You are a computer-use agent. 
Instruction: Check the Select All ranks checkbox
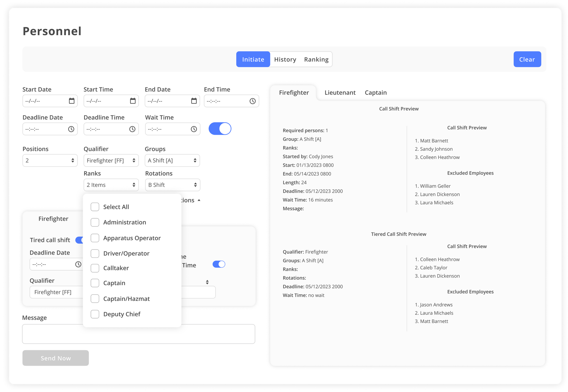95,207
